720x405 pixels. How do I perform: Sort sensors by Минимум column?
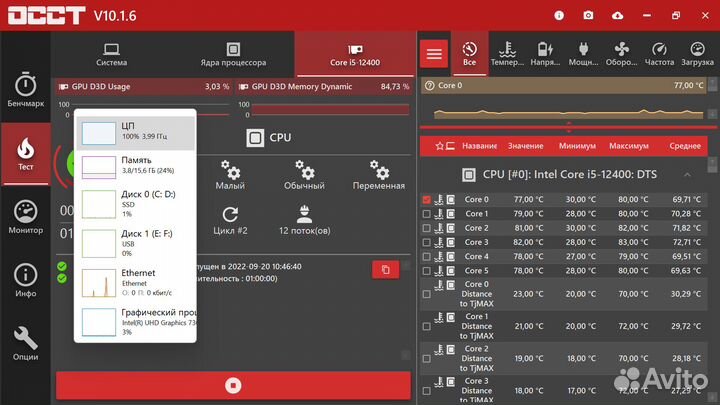click(x=577, y=146)
